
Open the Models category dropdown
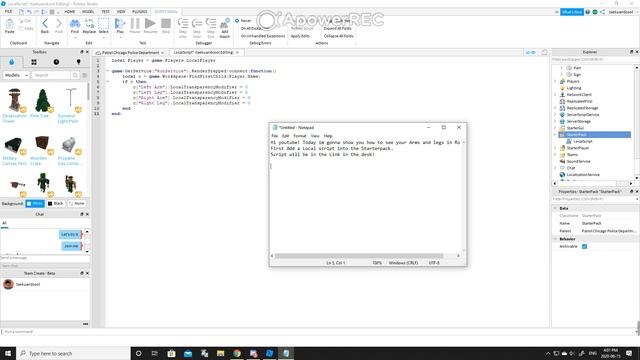pos(16,75)
